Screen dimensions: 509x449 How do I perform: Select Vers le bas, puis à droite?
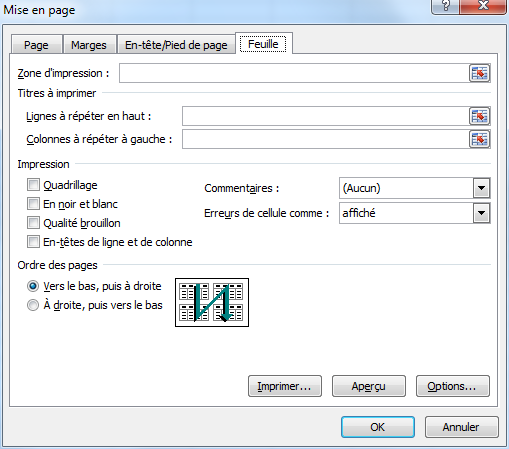coord(33,286)
